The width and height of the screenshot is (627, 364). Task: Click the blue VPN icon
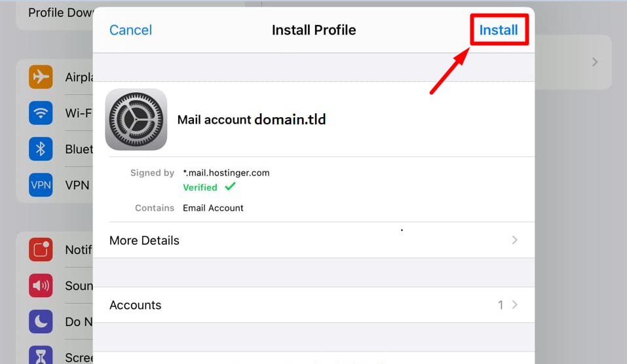(41, 185)
